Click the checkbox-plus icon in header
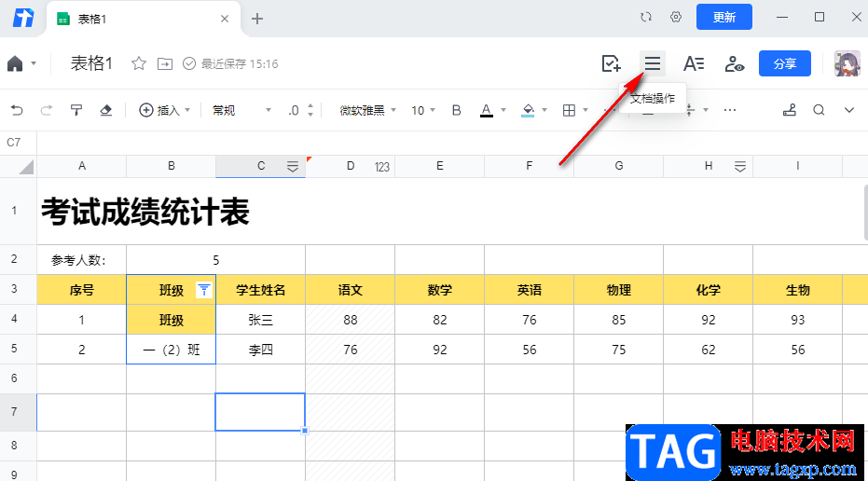Image resolution: width=868 pixels, height=481 pixels. coord(612,63)
